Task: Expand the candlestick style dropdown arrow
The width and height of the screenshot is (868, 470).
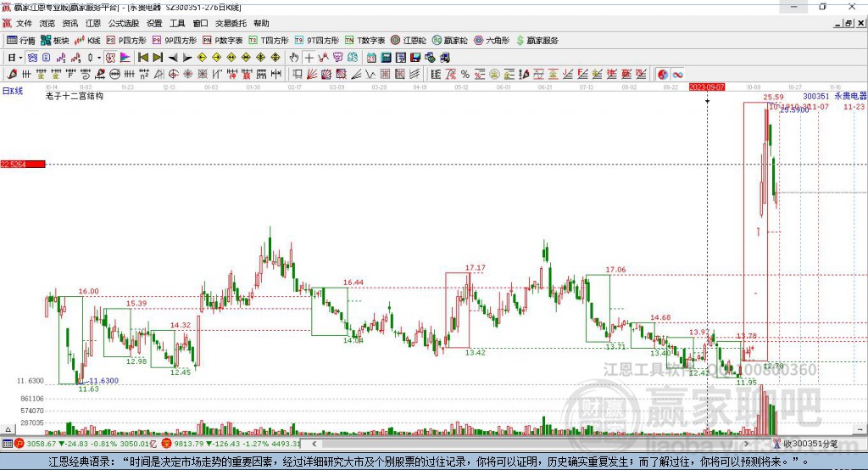Action: 99,58
